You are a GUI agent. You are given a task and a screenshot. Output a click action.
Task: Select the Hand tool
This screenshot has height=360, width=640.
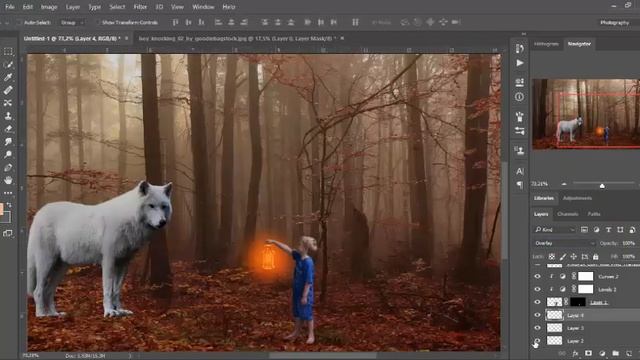click(8, 180)
